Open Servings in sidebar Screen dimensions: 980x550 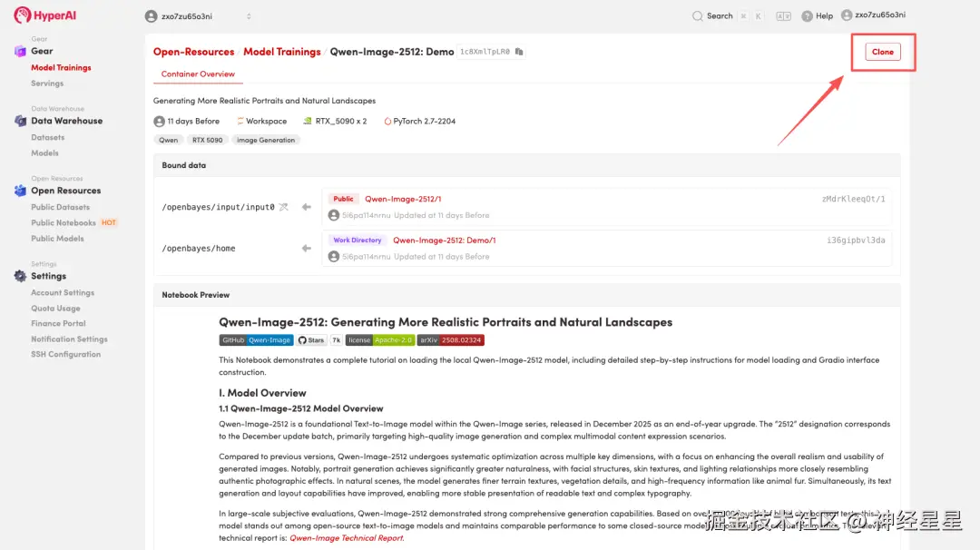coord(47,83)
